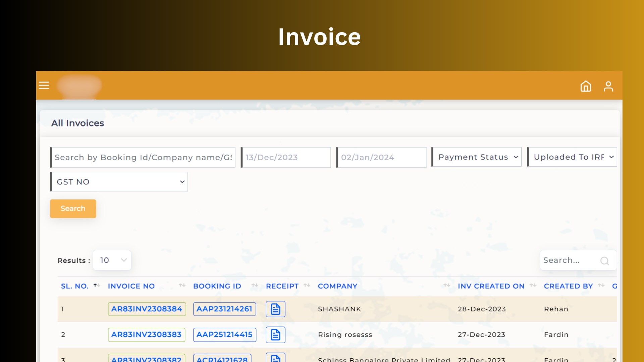
Task: Click the SL.NO sort arrow toggle
Action: (95, 286)
